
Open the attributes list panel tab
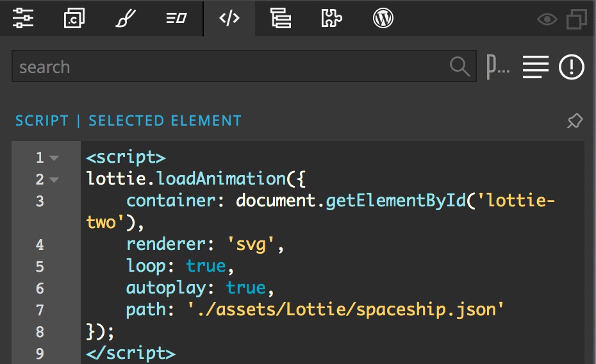(x=176, y=18)
